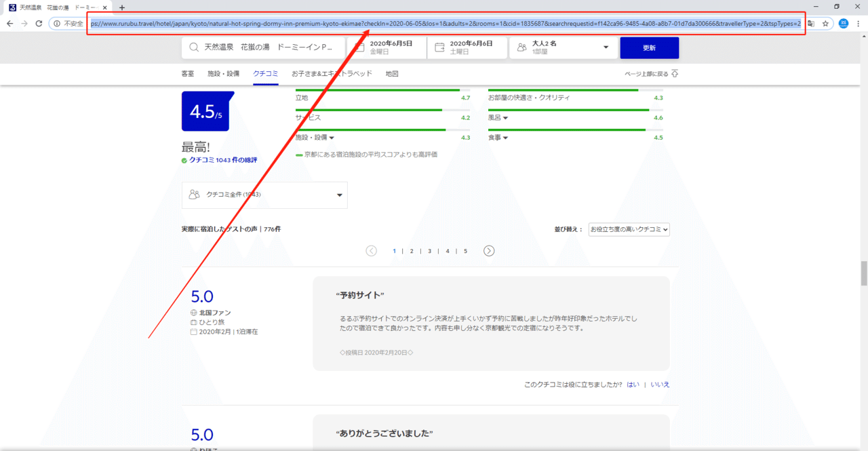Expand 食事 score breakdown
The height and width of the screenshot is (451, 868).
pyautogui.click(x=498, y=138)
